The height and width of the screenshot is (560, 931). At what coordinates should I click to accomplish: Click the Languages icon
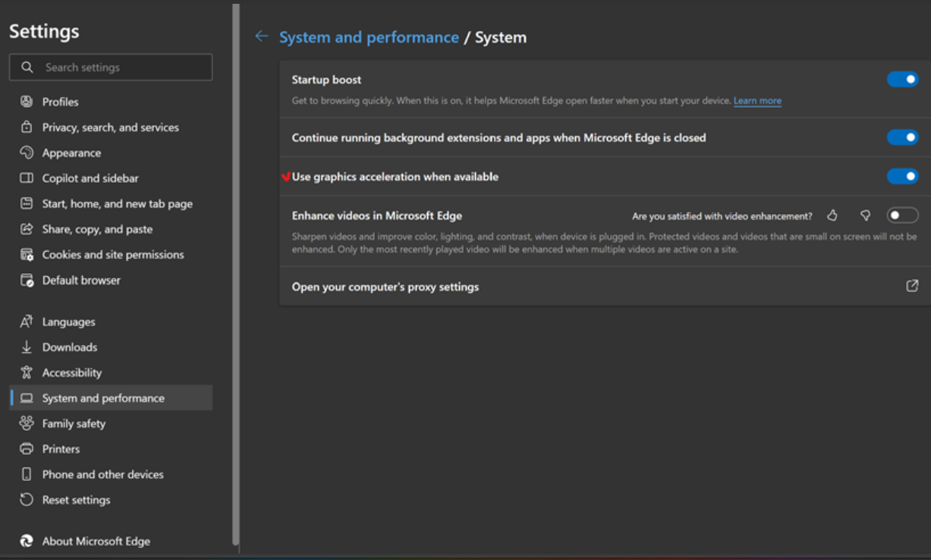click(27, 322)
